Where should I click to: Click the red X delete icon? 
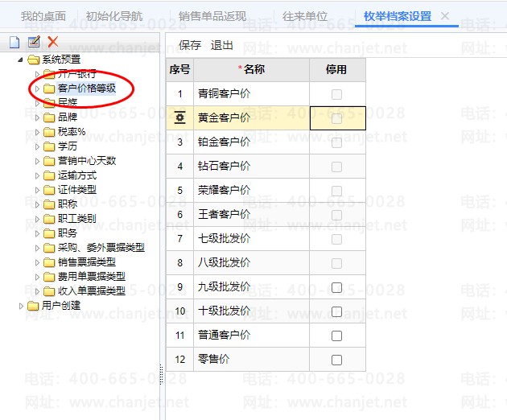coord(52,42)
